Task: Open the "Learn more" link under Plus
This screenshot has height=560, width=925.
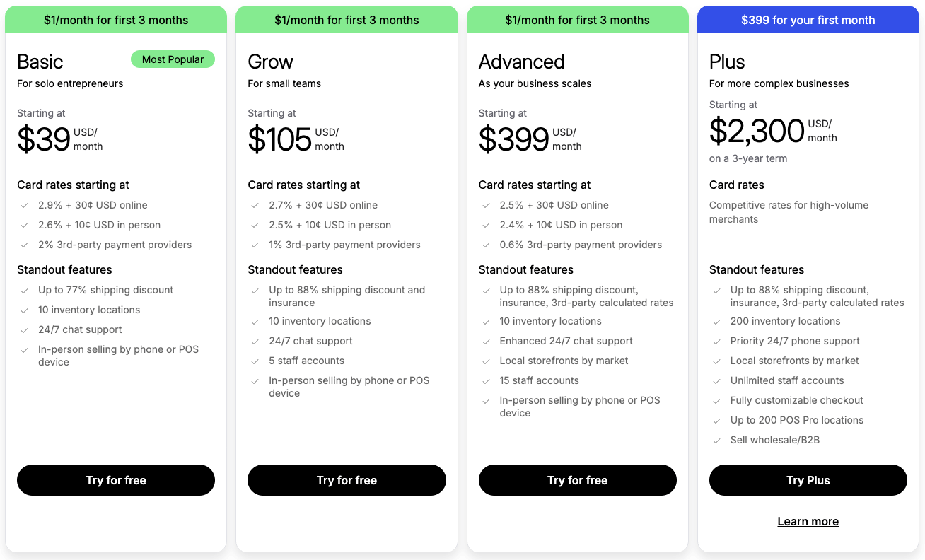Action: point(808,521)
